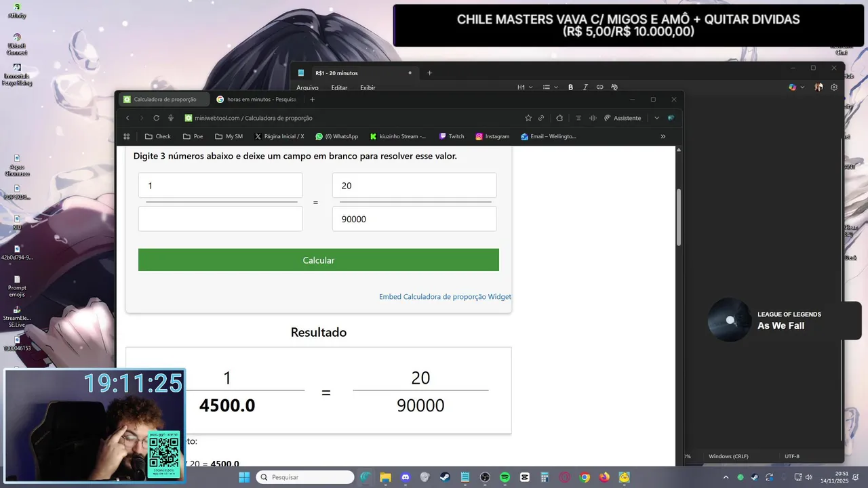The width and height of the screenshot is (868, 488).
Task: Open the Página Inicial / X bookmark
Action: [x=279, y=136]
